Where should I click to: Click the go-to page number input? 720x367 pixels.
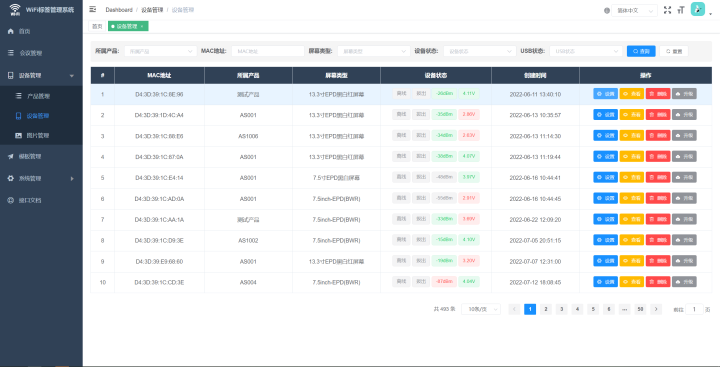click(695, 309)
